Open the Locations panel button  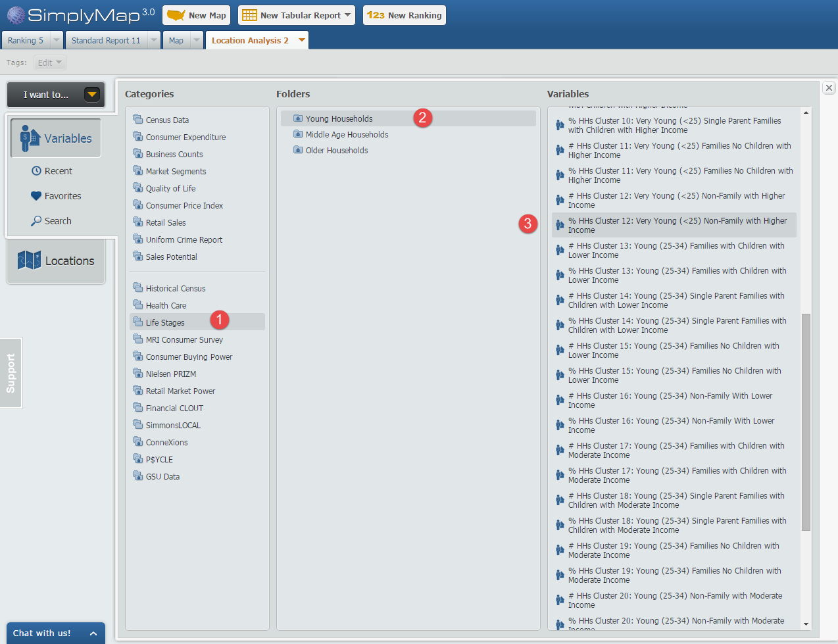coord(56,261)
